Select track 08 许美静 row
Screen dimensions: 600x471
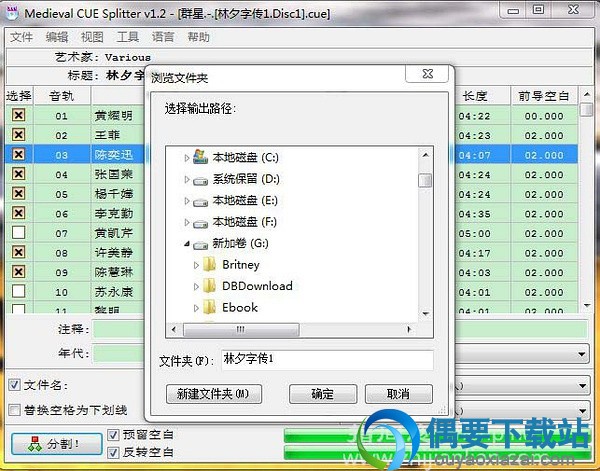point(77,253)
